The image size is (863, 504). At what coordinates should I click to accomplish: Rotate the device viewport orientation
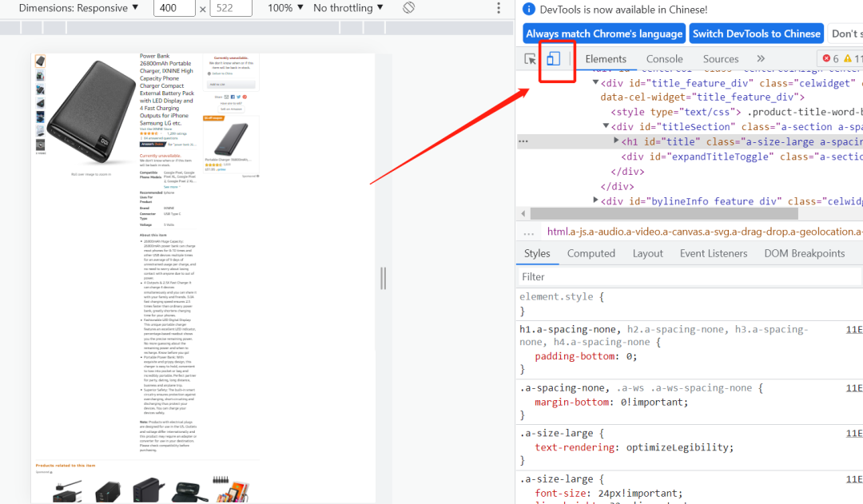pos(408,8)
